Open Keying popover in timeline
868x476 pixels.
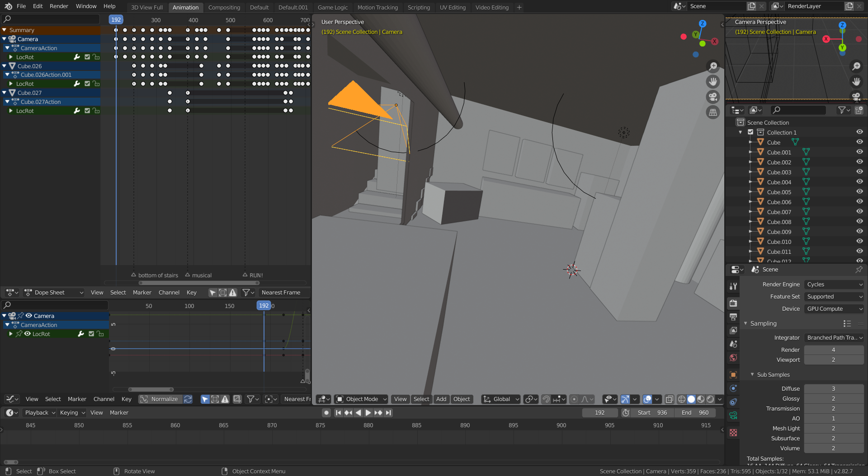(x=72, y=413)
